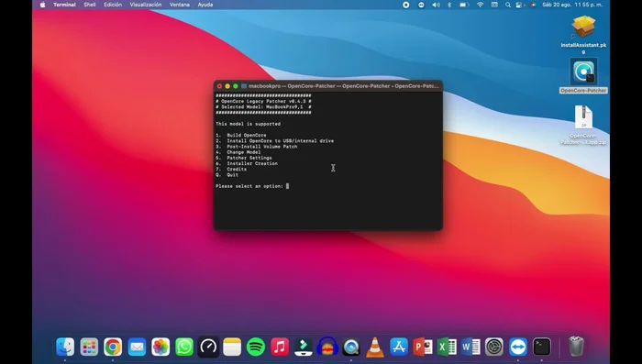Open the Shell menu
This screenshot has height=364, width=642.
[x=90, y=5]
